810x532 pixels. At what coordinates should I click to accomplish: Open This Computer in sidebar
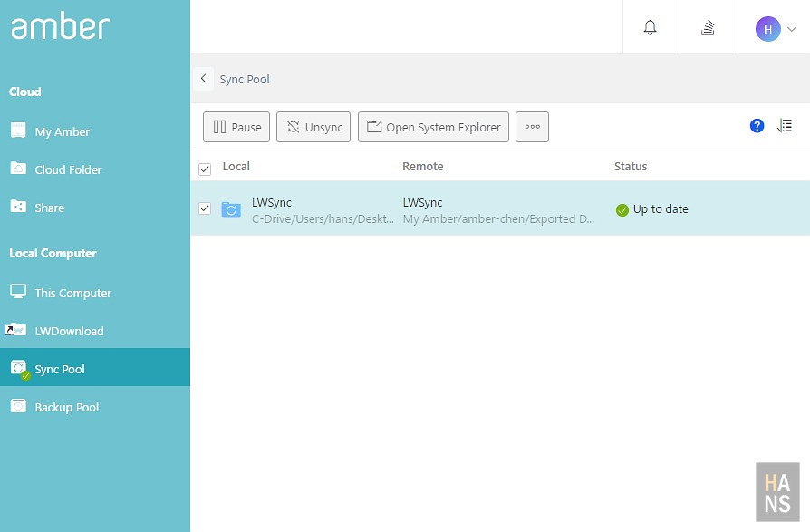[x=95, y=293]
